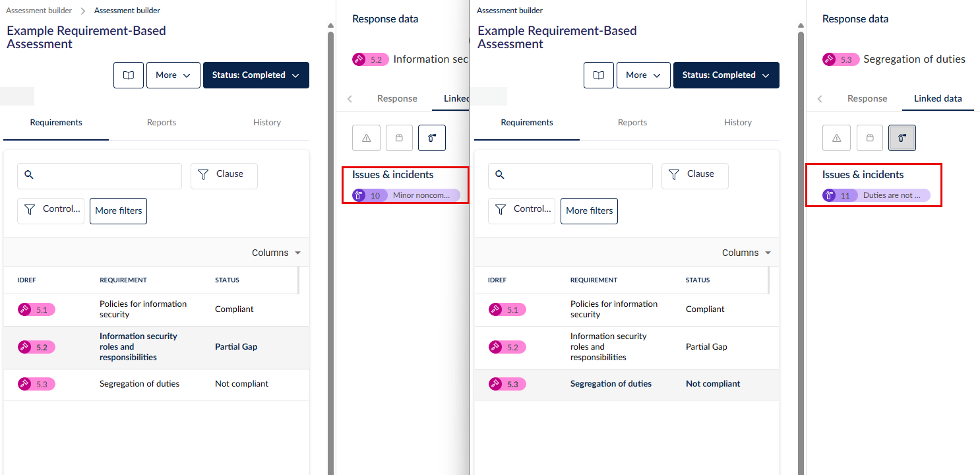Viewport: 980px width, 475px height.
Task: Open issue 11 Duties are not chip
Action: click(876, 195)
